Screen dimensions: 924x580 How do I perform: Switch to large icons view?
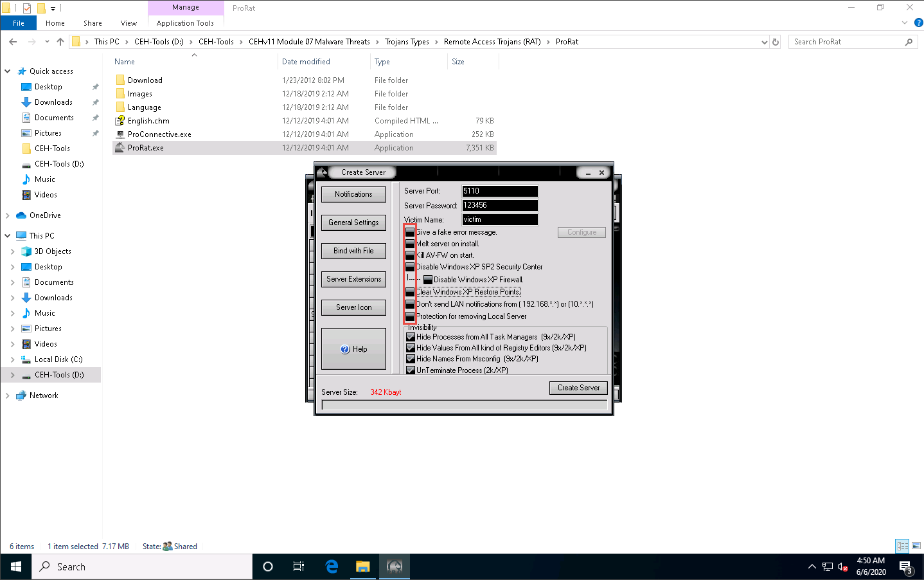(x=917, y=546)
